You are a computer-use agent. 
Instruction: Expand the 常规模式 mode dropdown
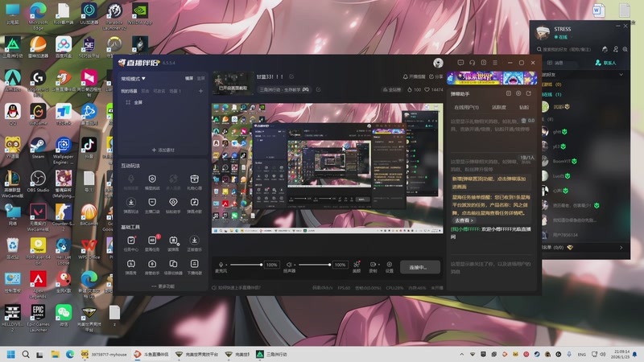click(133, 78)
